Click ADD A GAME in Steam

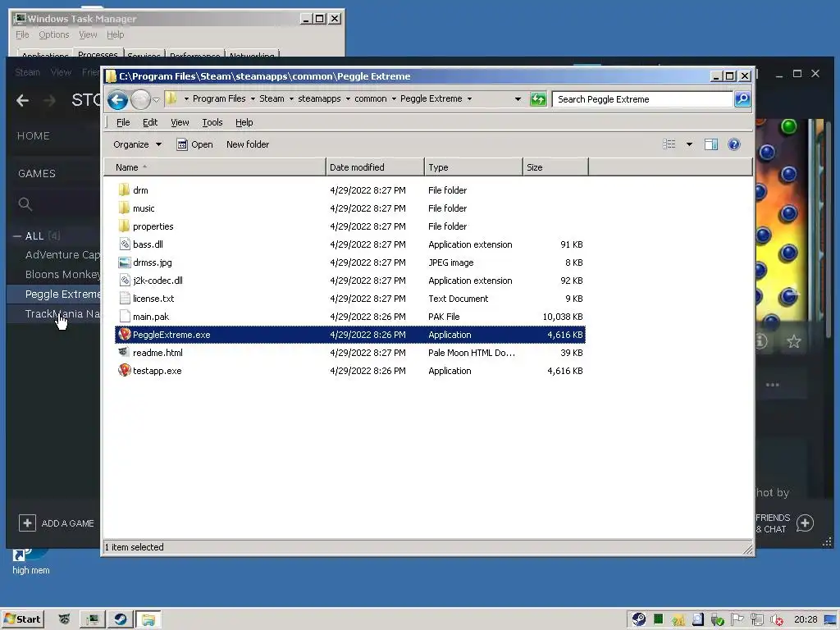click(57, 523)
